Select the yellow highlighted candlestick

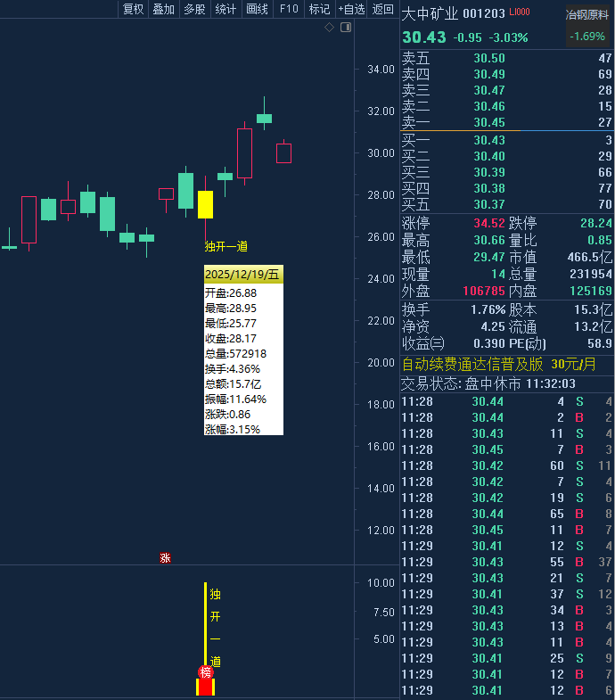tap(205, 204)
